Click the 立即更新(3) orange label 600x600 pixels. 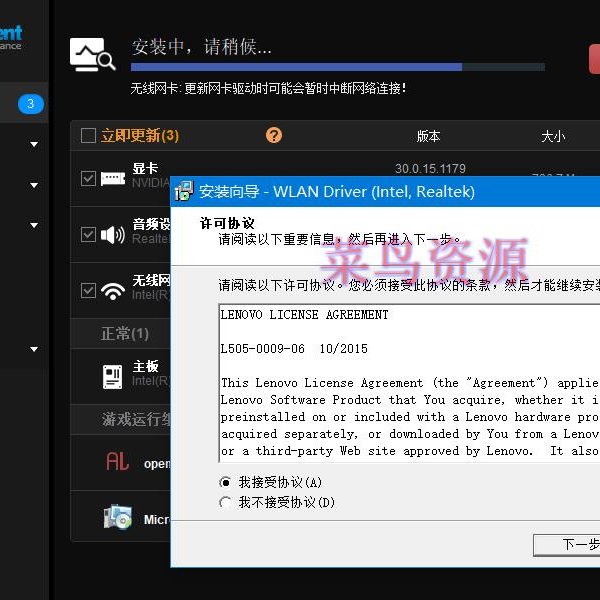pos(140,135)
